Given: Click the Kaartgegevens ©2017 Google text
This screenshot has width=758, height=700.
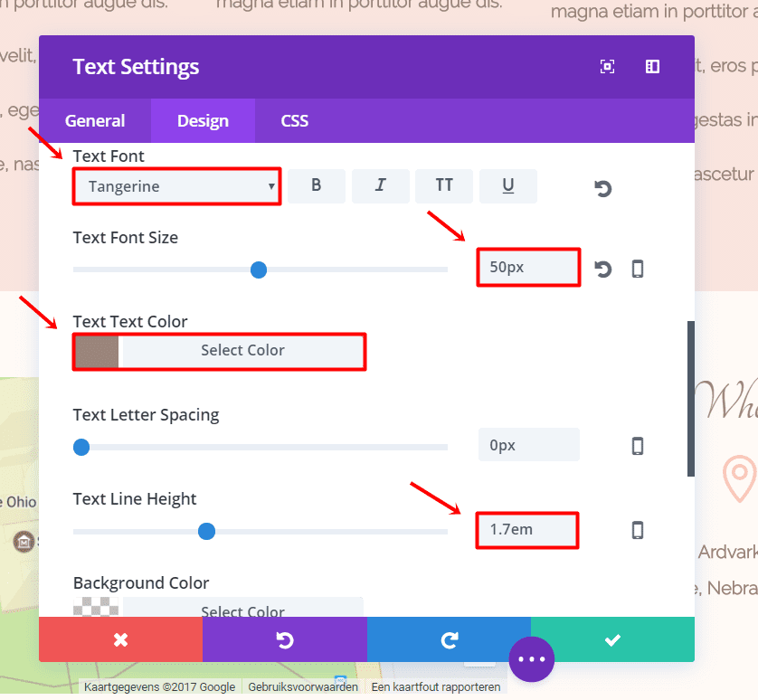Looking at the screenshot, I should pos(159,687).
